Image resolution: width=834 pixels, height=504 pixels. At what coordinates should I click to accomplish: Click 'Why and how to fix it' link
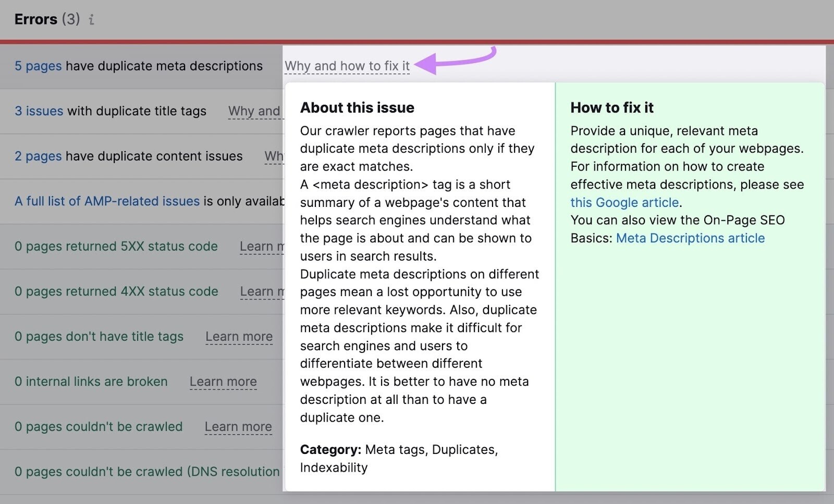tap(347, 66)
